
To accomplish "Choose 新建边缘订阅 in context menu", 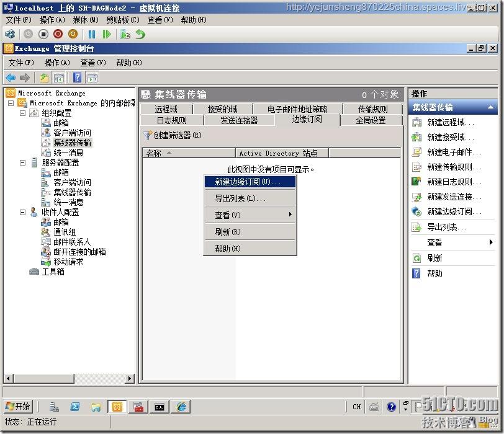I will [250, 182].
